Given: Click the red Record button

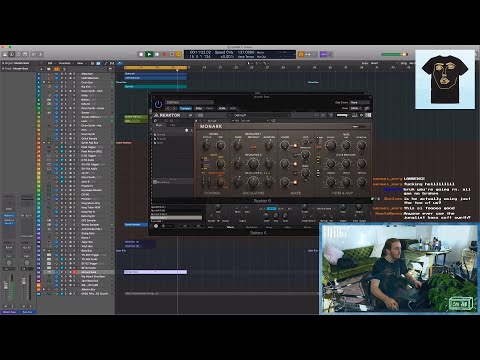Looking at the screenshot, I should coord(164,54).
